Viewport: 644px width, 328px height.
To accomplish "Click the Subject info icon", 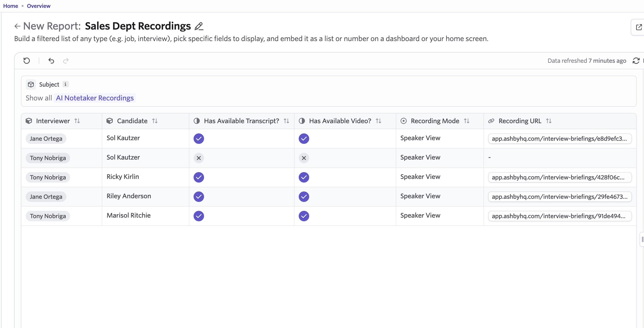I will tap(65, 84).
